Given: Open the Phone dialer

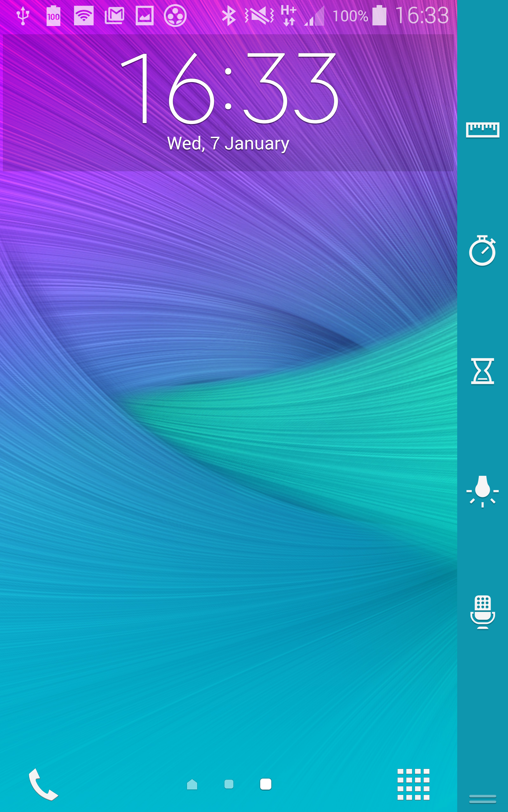Looking at the screenshot, I should (x=43, y=784).
